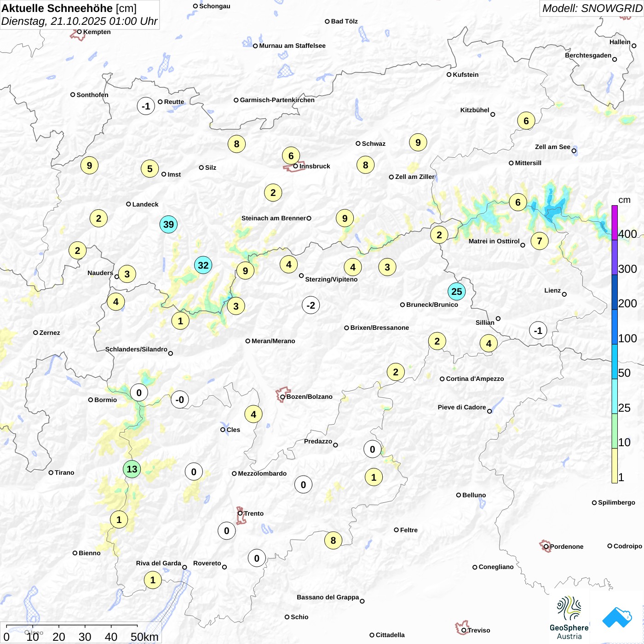The width and height of the screenshot is (644, 644).
Task: Click the GeoSphere Austria logo
Action: (569, 618)
